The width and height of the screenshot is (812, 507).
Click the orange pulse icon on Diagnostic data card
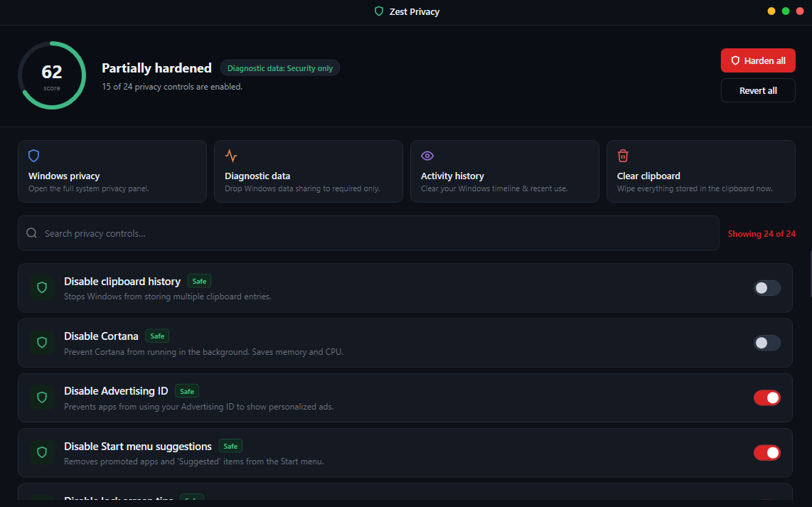(x=231, y=155)
